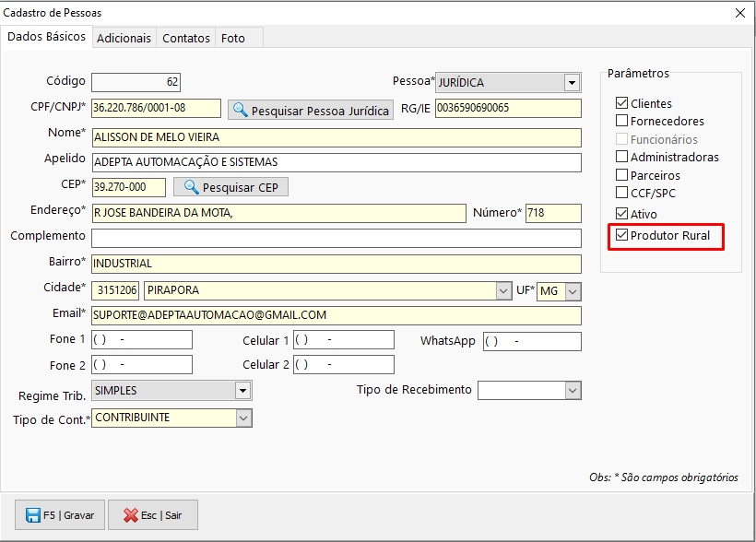Open the Tipo de Recebimento dropdown

(573, 391)
